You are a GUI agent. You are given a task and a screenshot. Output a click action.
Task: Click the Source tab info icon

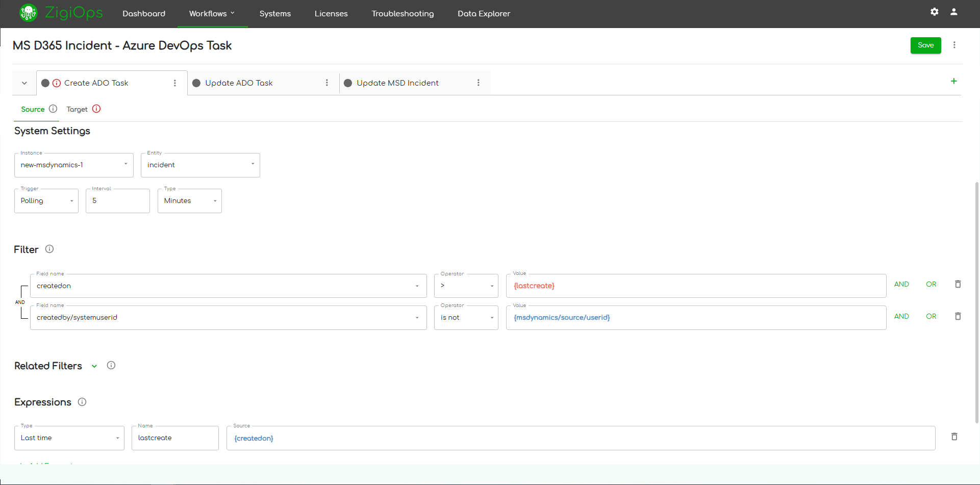[x=53, y=109]
